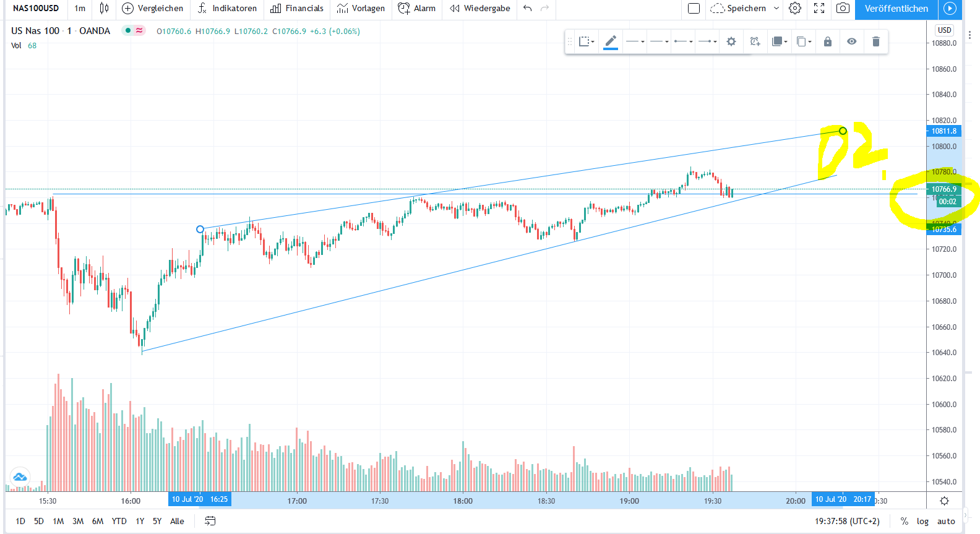Delete the selected drawing with trash icon

pos(875,41)
